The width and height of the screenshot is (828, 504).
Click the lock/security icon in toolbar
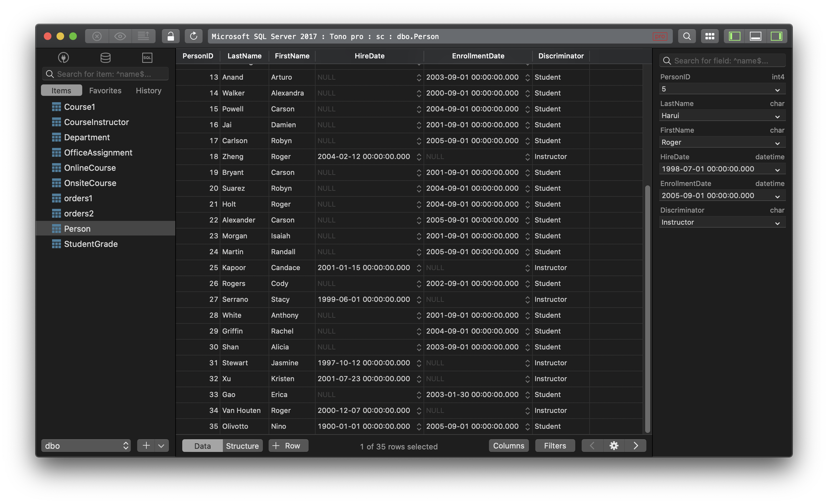click(x=170, y=36)
